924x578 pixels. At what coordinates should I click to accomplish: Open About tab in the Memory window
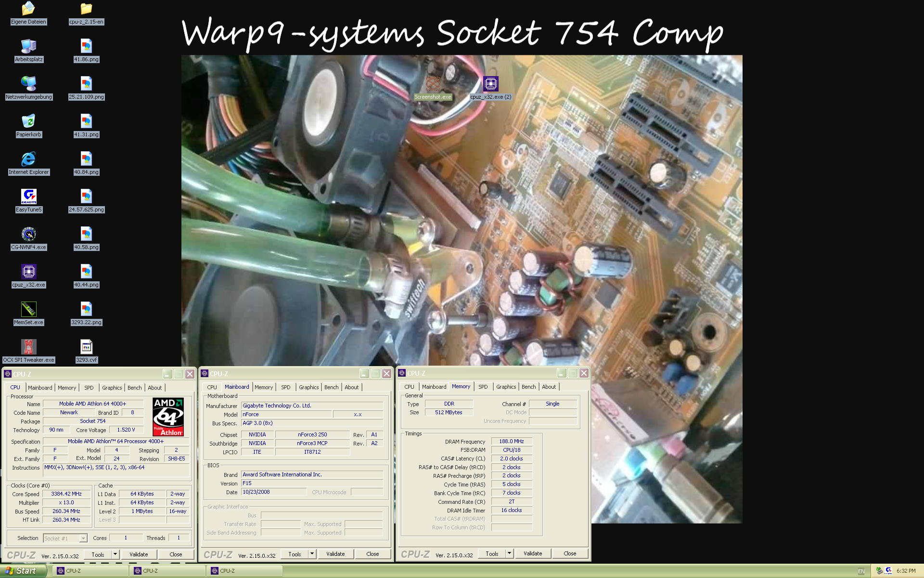549,387
